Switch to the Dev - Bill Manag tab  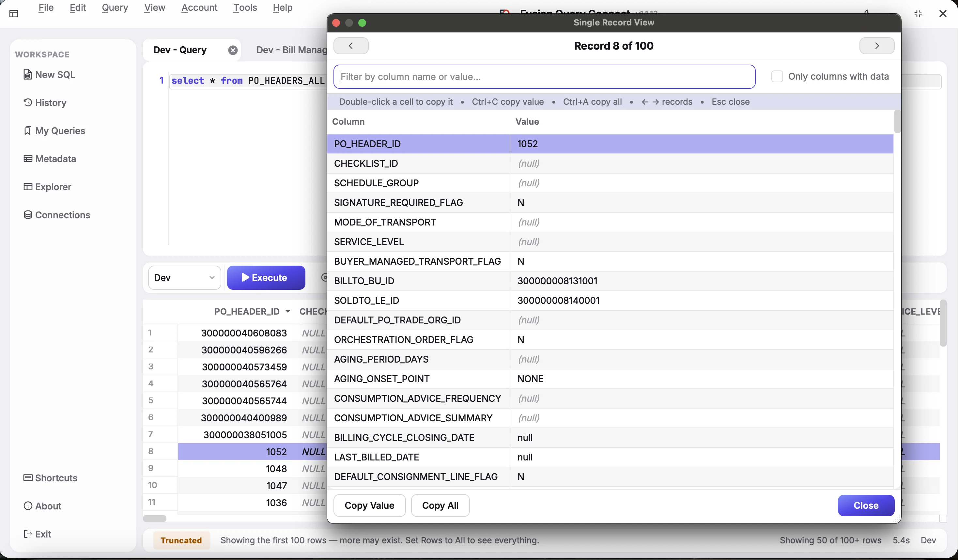pyautogui.click(x=291, y=50)
